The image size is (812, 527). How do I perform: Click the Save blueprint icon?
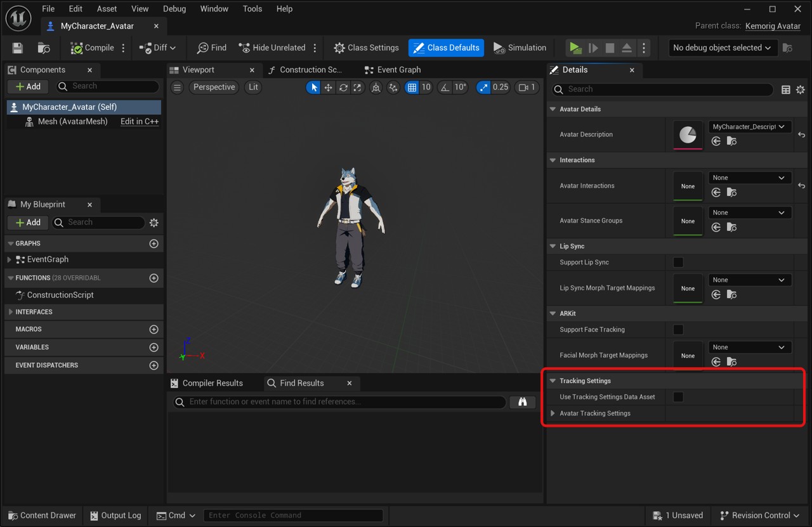tap(18, 48)
